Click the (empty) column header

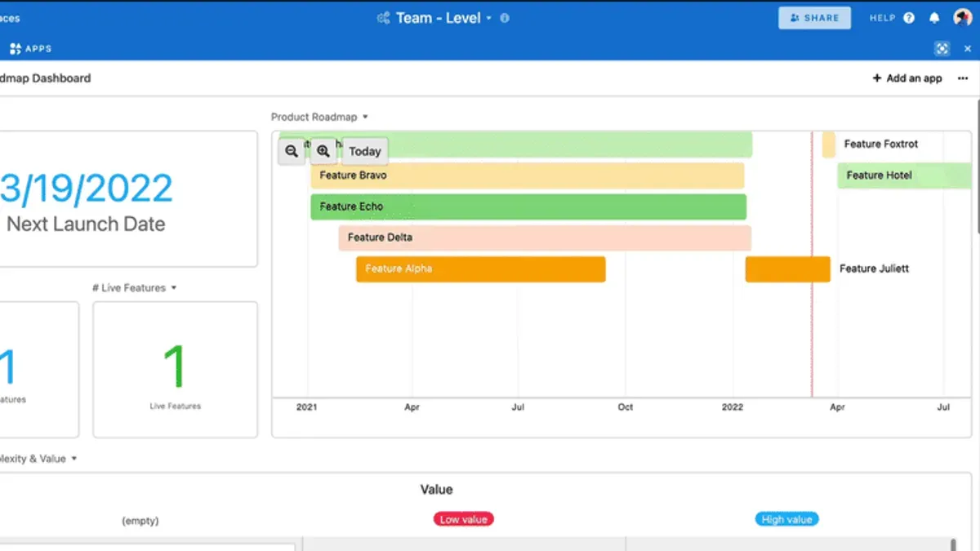140,521
